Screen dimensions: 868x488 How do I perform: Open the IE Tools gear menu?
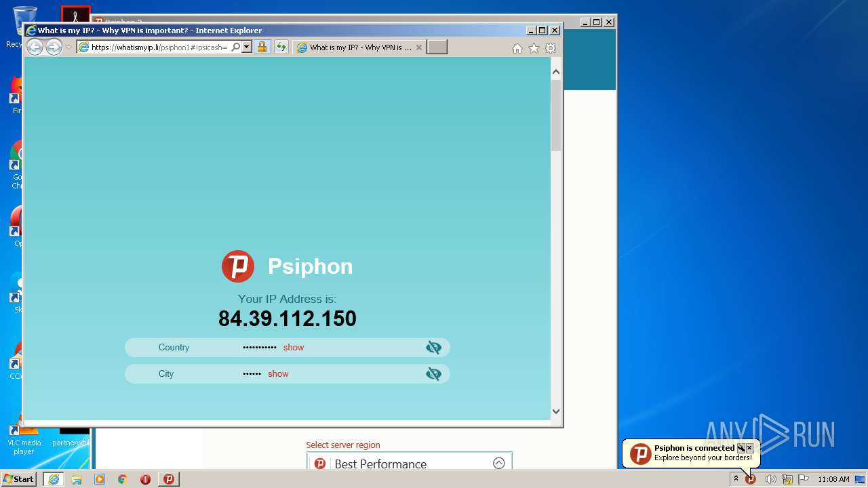pos(551,48)
